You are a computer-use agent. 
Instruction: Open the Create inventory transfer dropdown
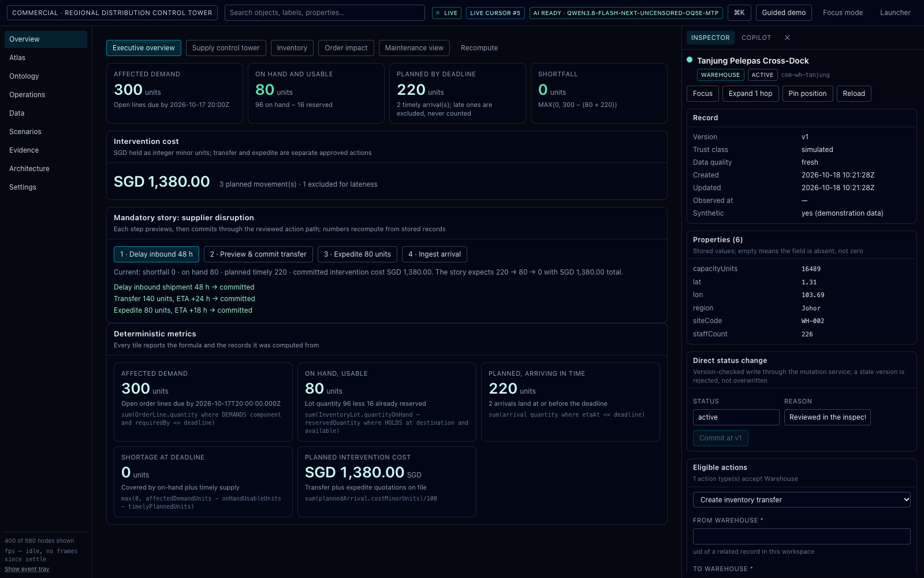coord(802,500)
